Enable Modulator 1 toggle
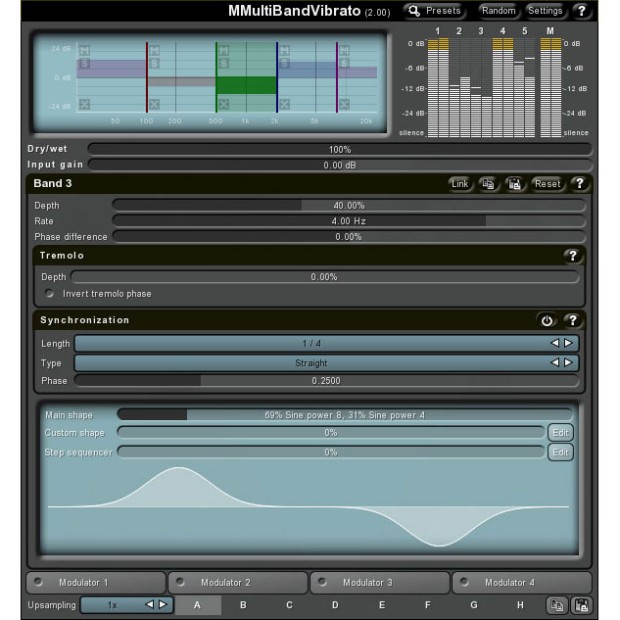This screenshot has height=620, width=620. (38, 582)
